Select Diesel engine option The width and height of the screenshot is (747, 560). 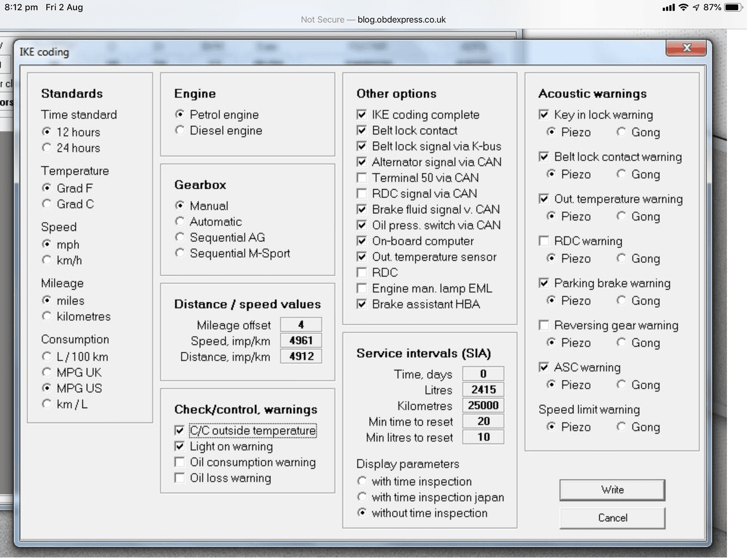point(180,130)
